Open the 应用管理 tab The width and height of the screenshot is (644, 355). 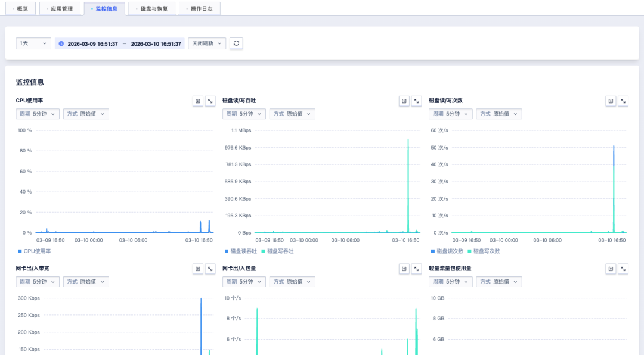click(x=60, y=8)
